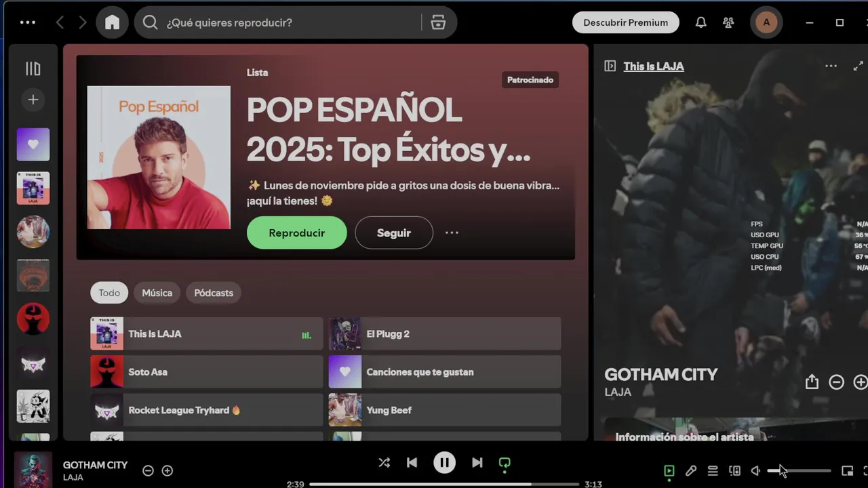
Task: Skip to previous track
Action: point(412,462)
